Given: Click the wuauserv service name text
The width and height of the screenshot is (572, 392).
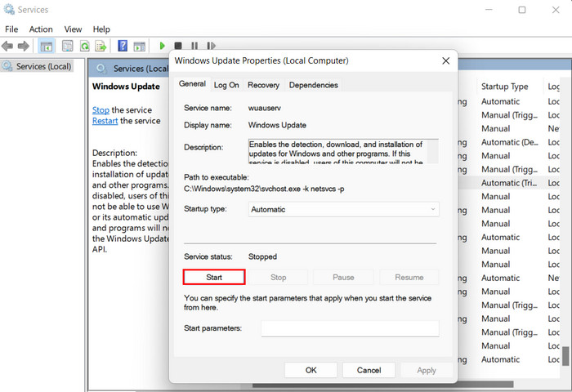Looking at the screenshot, I should point(265,108).
